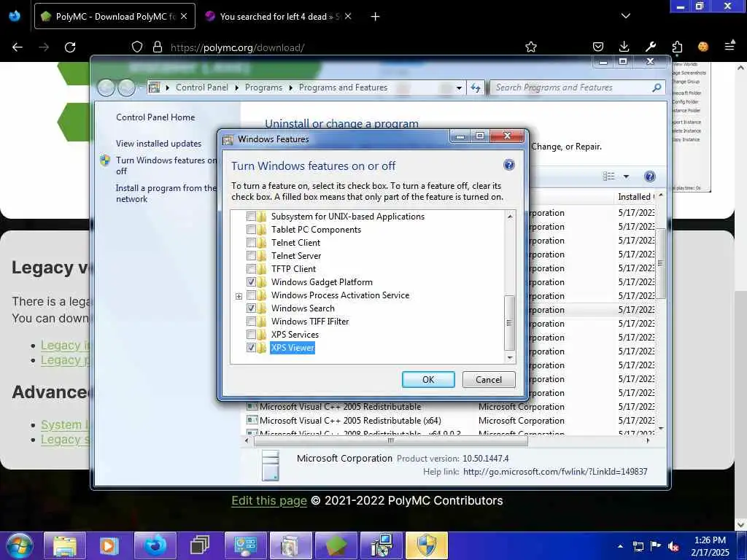Click the Save to Pocket icon
The image size is (747, 560).
tap(598, 47)
